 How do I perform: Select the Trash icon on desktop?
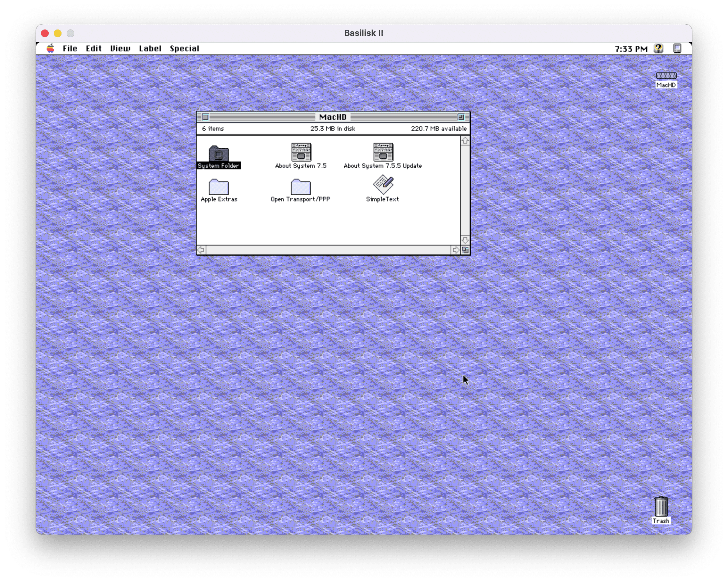click(661, 506)
